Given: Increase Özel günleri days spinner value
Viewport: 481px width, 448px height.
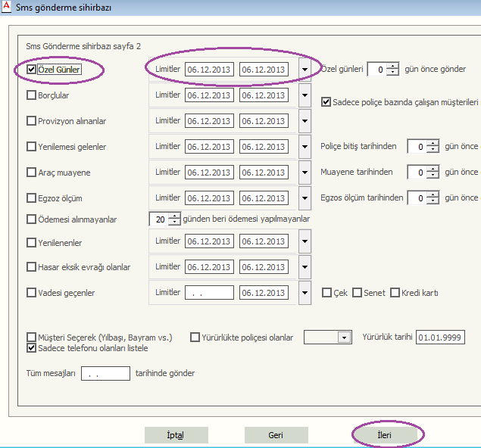Looking at the screenshot, I should click(x=392, y=66).
